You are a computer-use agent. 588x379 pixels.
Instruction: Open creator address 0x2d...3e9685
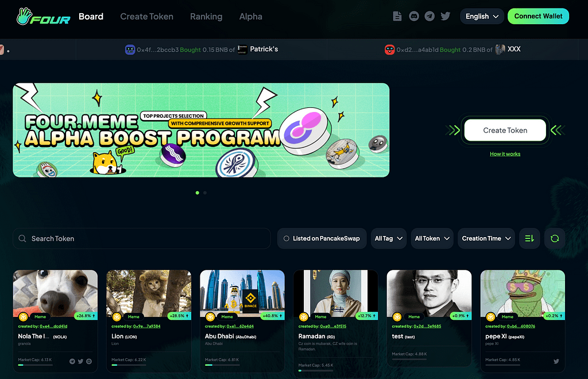pos(427,326)
